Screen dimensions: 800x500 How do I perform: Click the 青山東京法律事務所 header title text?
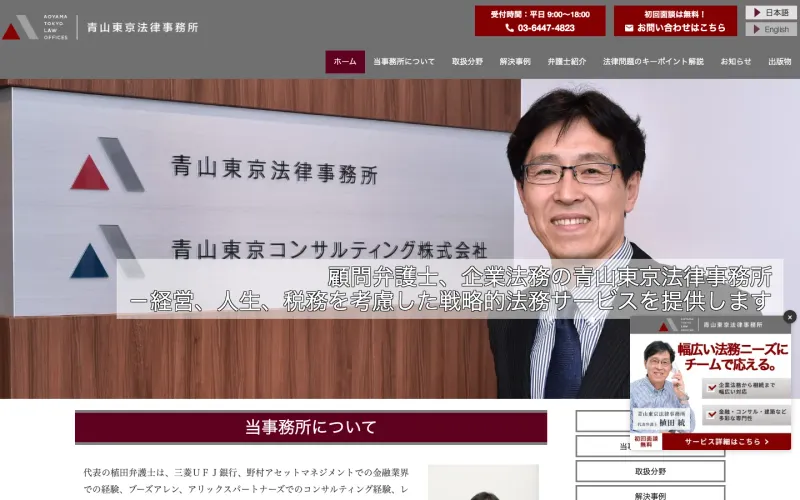(x=142, y=28)
